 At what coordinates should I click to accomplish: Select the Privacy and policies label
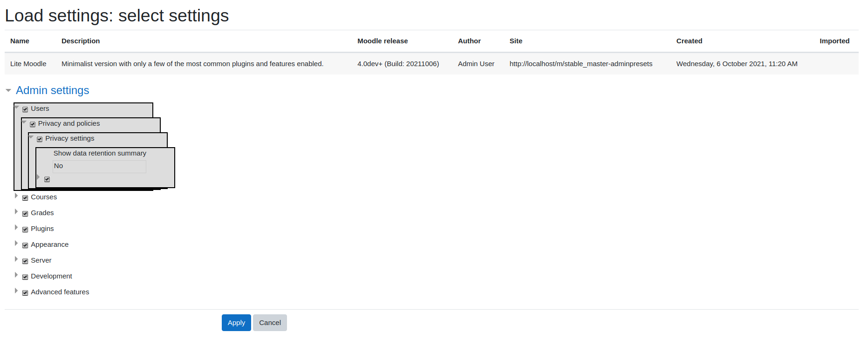click(x=69, y=123)
